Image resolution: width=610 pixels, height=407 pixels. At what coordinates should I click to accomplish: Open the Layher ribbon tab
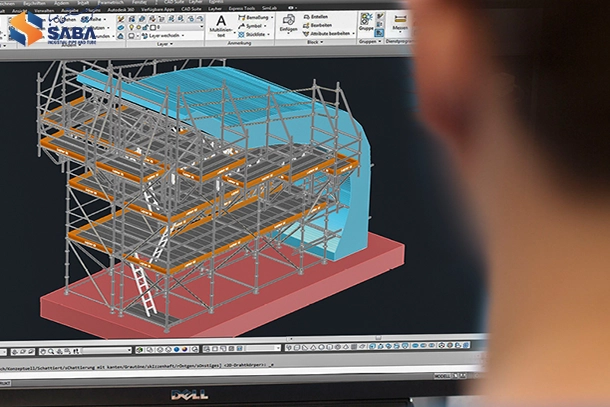215,8
